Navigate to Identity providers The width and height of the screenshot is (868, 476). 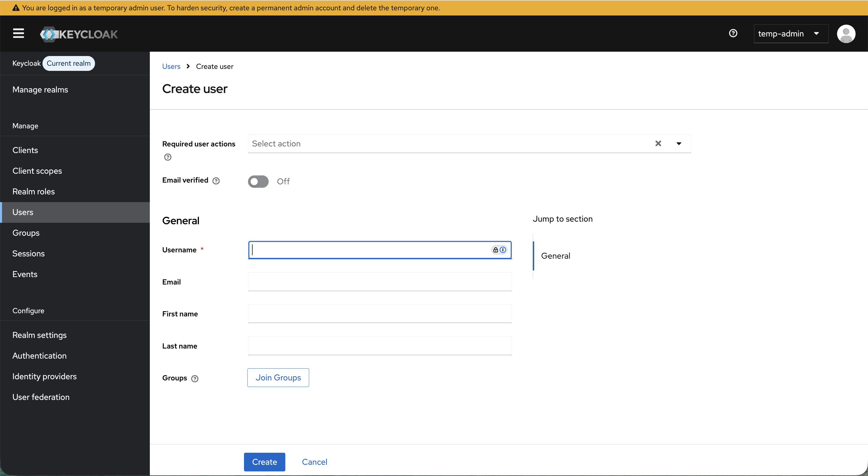pos(44,376)
